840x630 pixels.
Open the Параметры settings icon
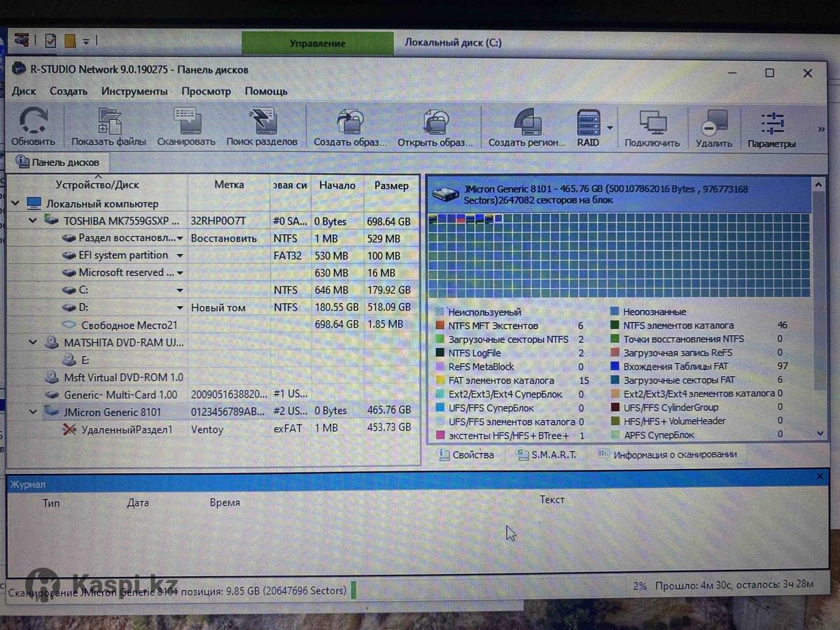pos(771,123)
